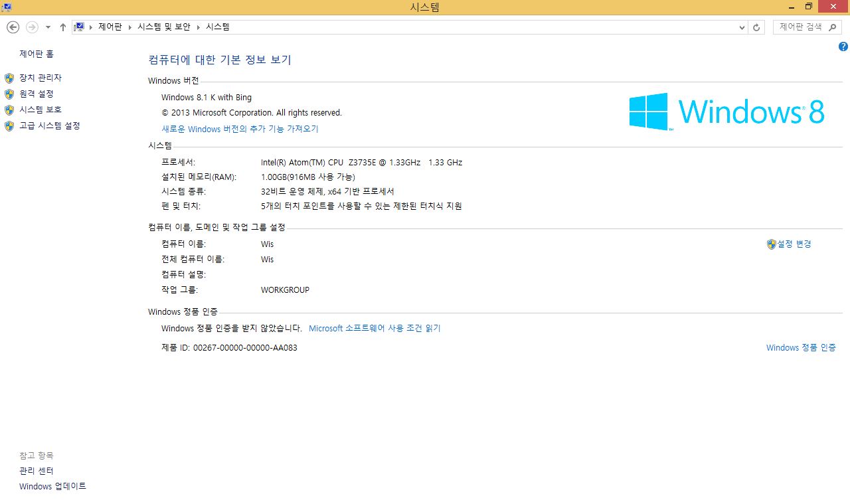
Task: Click Windows 정품 인증을 받지 않았습니다 status text
Action: 232,328
